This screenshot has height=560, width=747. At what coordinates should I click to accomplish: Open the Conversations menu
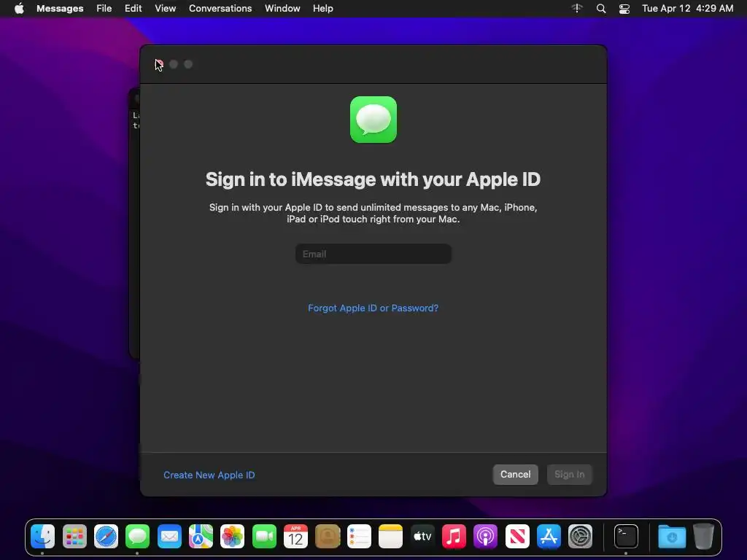tap(220, 9)
